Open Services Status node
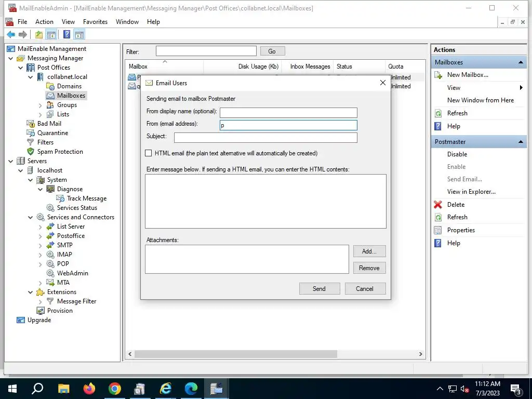 point(77,208)
